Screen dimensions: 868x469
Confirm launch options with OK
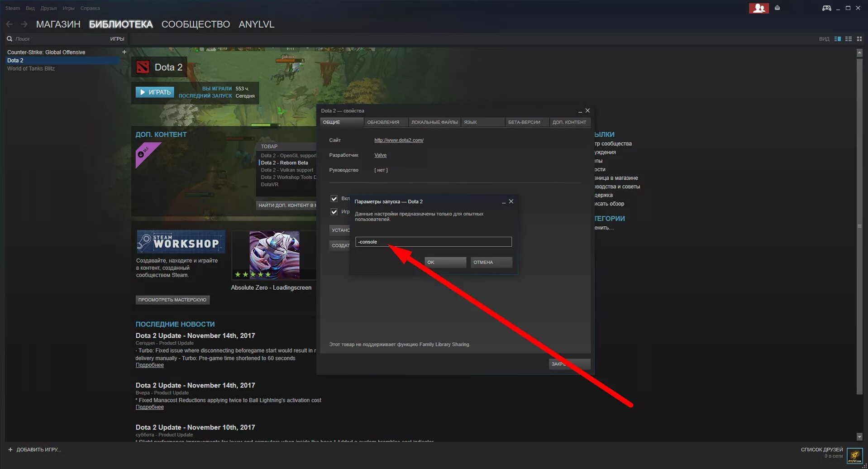click(x=445, y=262)
